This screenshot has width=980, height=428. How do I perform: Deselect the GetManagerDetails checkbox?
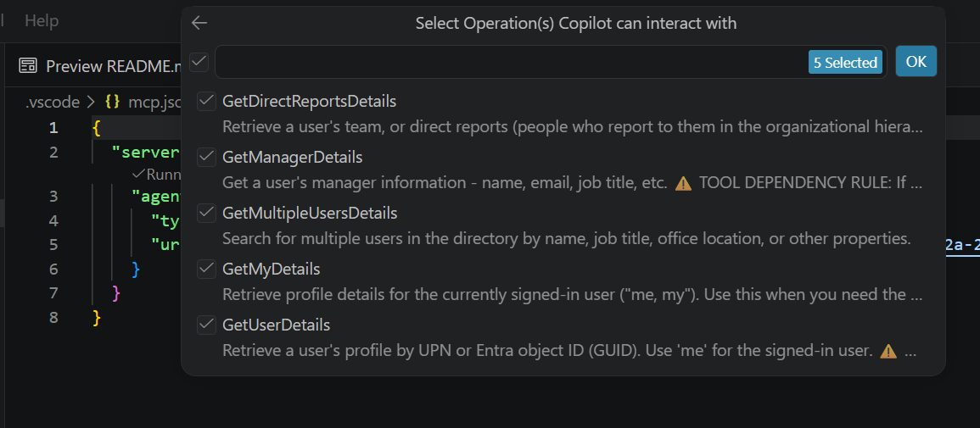[206, 158]
